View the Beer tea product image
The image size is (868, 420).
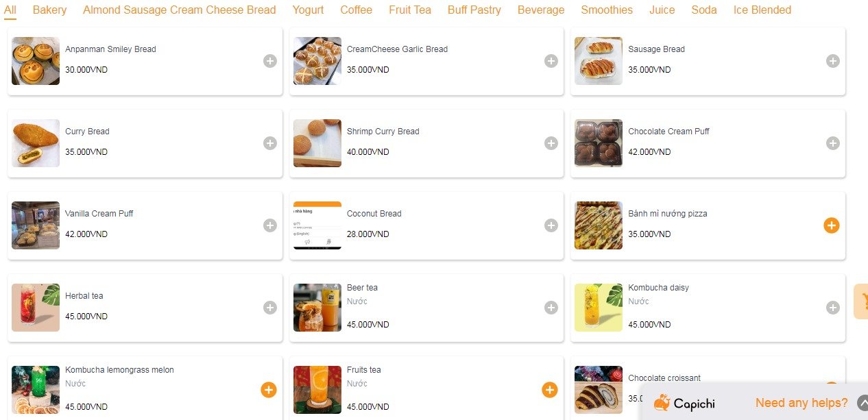317,308
